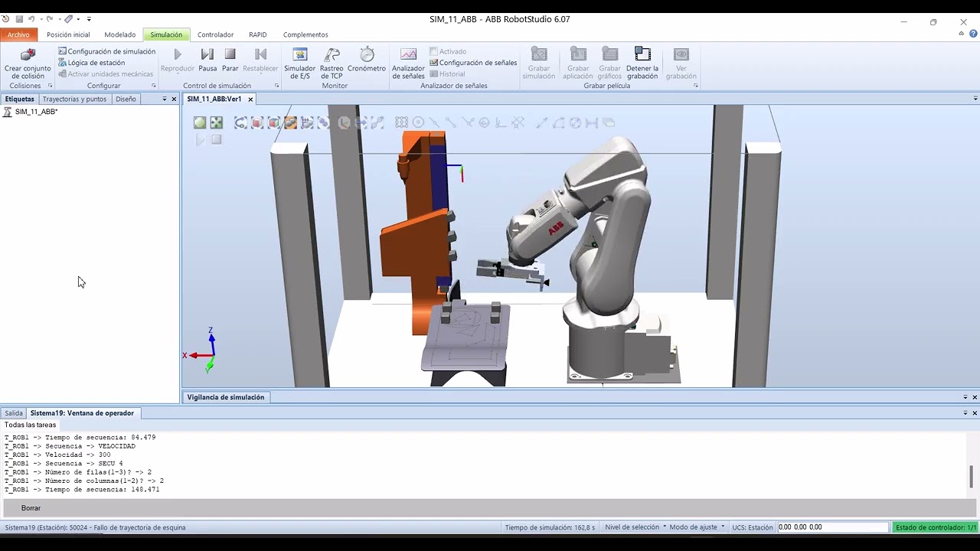The image size is (980, 551).
Task: Select the body selection cube icon
Action: tap(274, 122)
